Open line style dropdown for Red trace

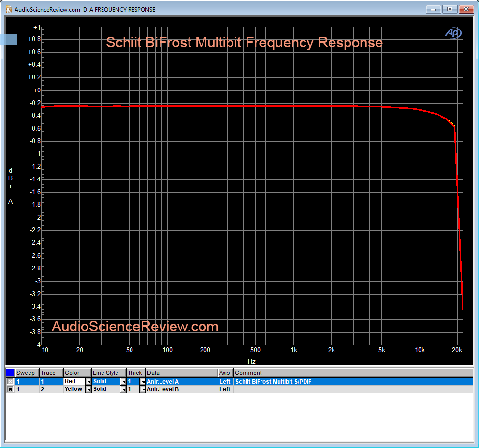123,381
